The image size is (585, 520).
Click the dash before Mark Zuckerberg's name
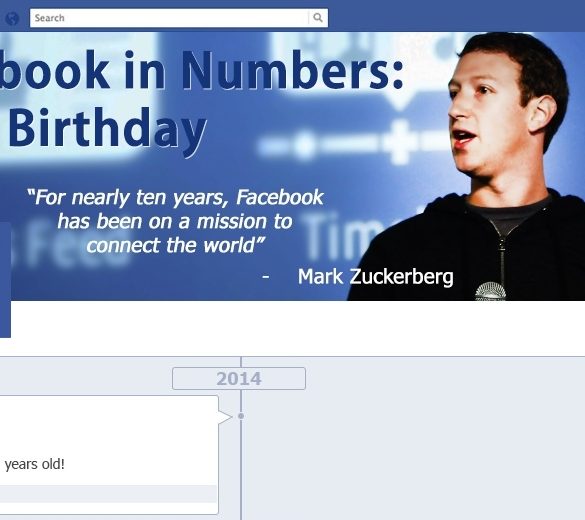266,277
